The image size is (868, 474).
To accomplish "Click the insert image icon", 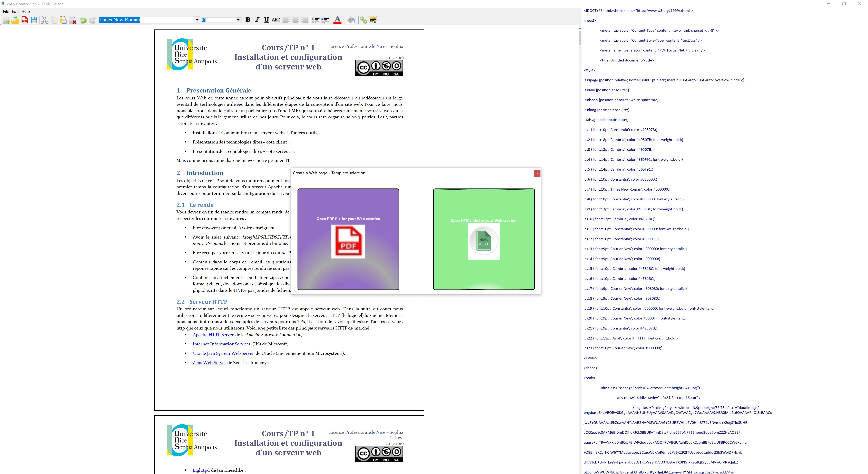I will [x=373, y=20].
